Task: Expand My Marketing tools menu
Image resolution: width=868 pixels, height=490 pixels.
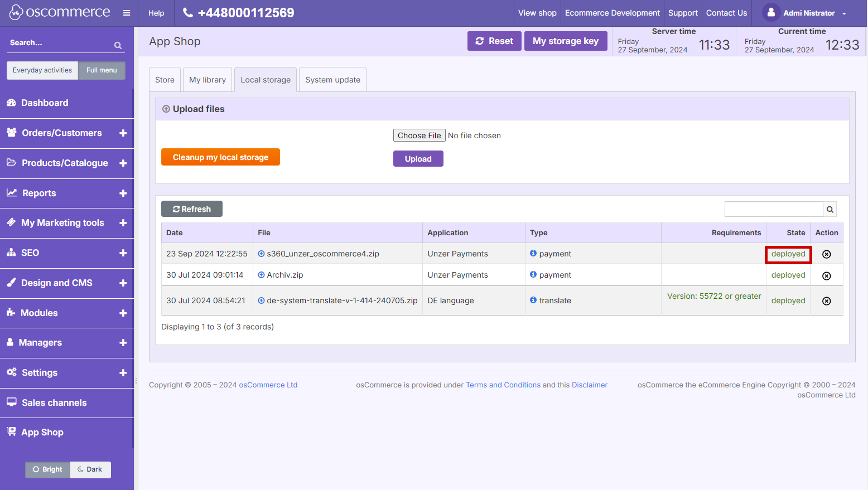Action: (123, 223)
